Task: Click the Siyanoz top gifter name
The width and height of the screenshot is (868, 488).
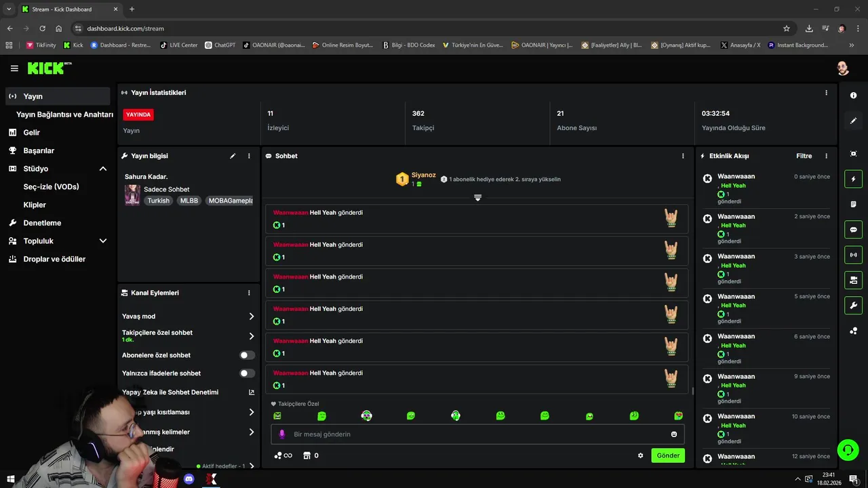Action: (424, 175)
